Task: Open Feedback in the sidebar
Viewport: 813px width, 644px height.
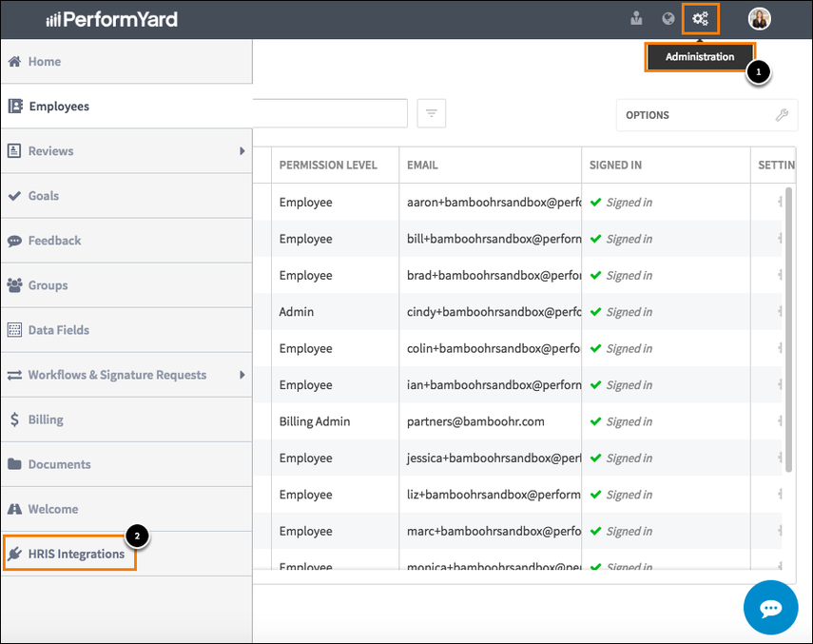Action: (x=126, y=241)
